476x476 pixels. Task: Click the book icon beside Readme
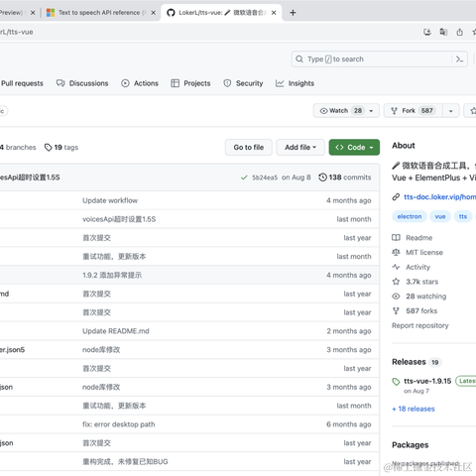396,238
